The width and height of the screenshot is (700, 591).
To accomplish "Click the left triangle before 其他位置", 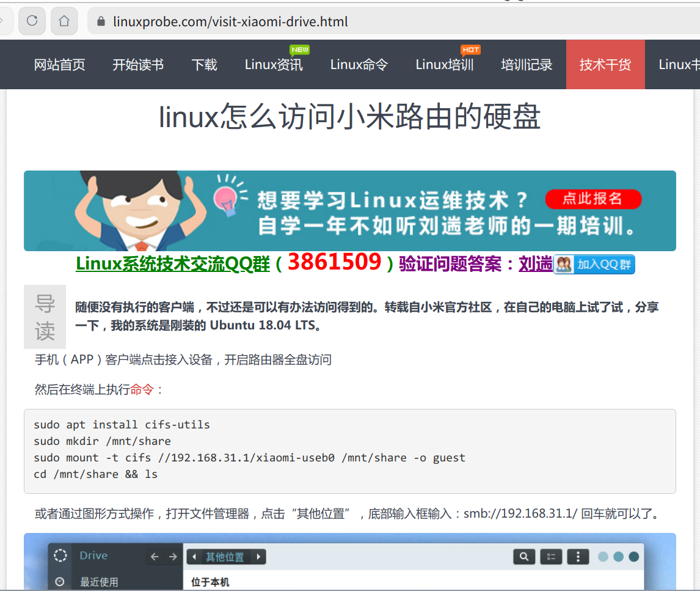I will point(194,557).
